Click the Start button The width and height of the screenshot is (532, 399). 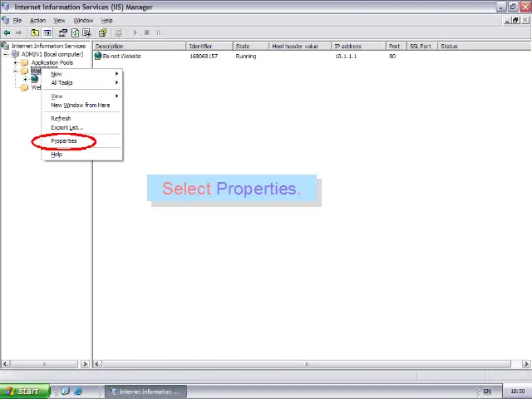click(21, 391)
